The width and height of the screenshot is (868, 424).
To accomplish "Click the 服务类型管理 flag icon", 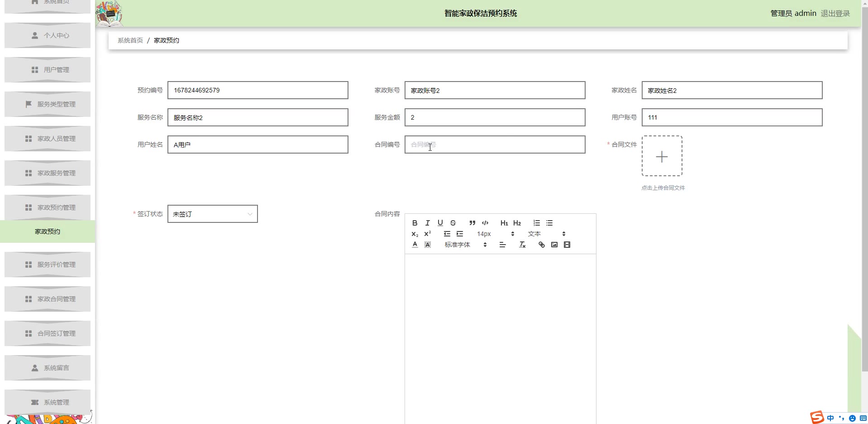I will coord(29,104).
